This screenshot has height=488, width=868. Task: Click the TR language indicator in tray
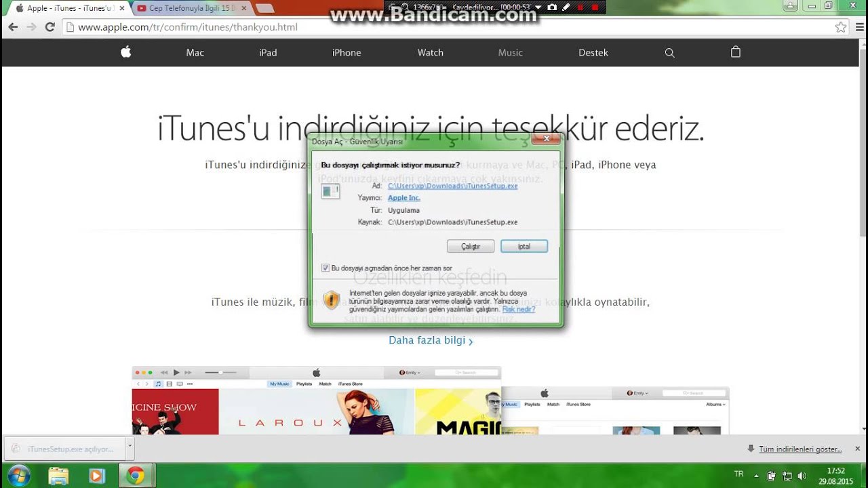(738, 474)
